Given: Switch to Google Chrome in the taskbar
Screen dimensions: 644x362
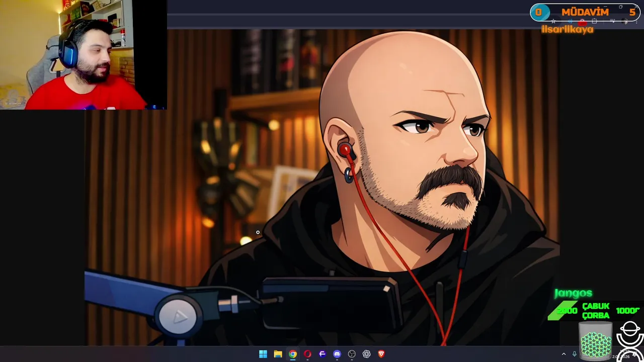Looking at the screenshot, I should point(293,354).
